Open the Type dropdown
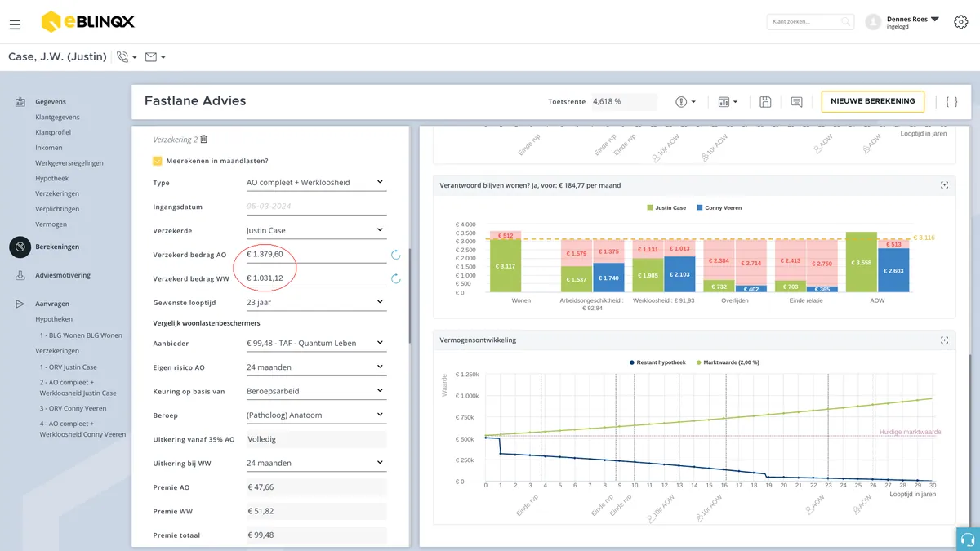Image resolution: width=980 pixels, height=551 pixels. (x=315, y=182)
